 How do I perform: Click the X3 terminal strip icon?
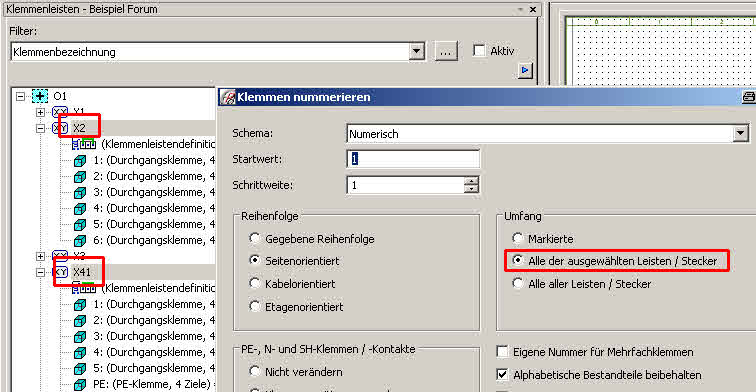pyautogui.click(x=60, y=256)
